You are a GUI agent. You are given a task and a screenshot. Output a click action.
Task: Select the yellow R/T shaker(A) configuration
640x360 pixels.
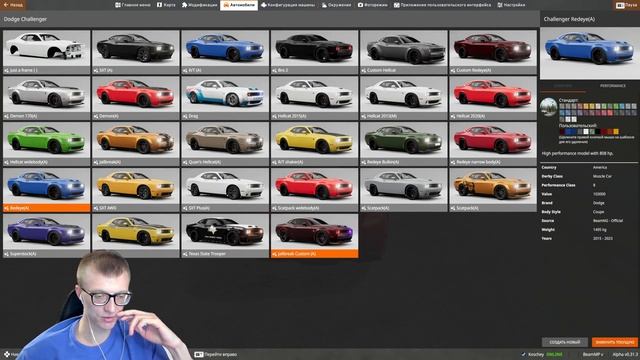click(x=315, y=144)
